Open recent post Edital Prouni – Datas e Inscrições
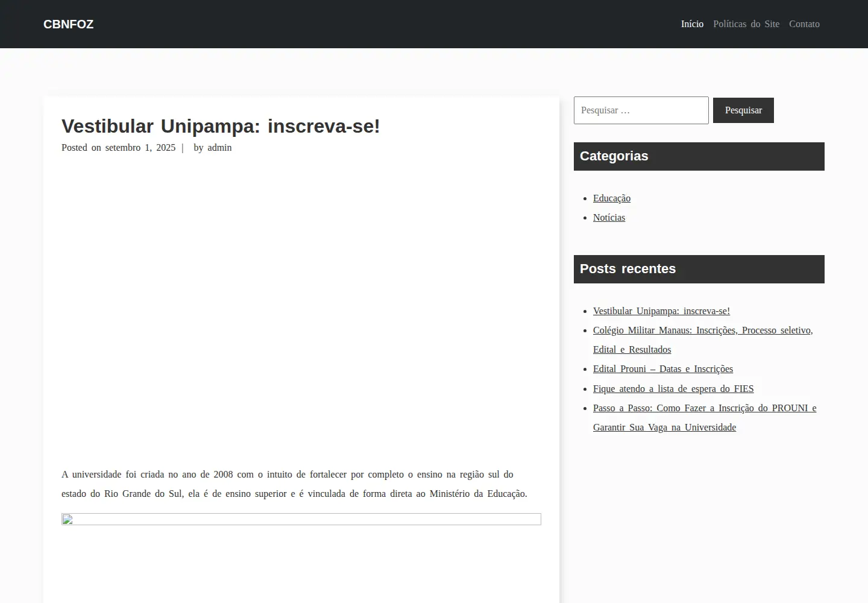This screenshot has height=603, width=868. pyautogui.click(x=663, y=369)
